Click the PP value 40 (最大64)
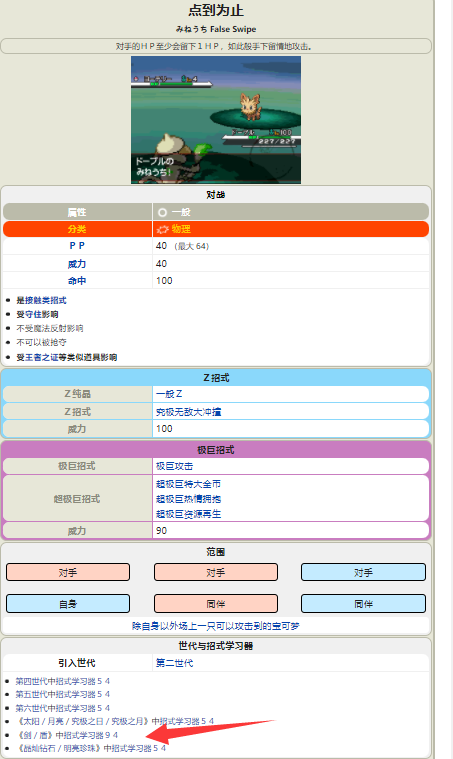Viewport: 453px width, 759px height. [182, 246]
